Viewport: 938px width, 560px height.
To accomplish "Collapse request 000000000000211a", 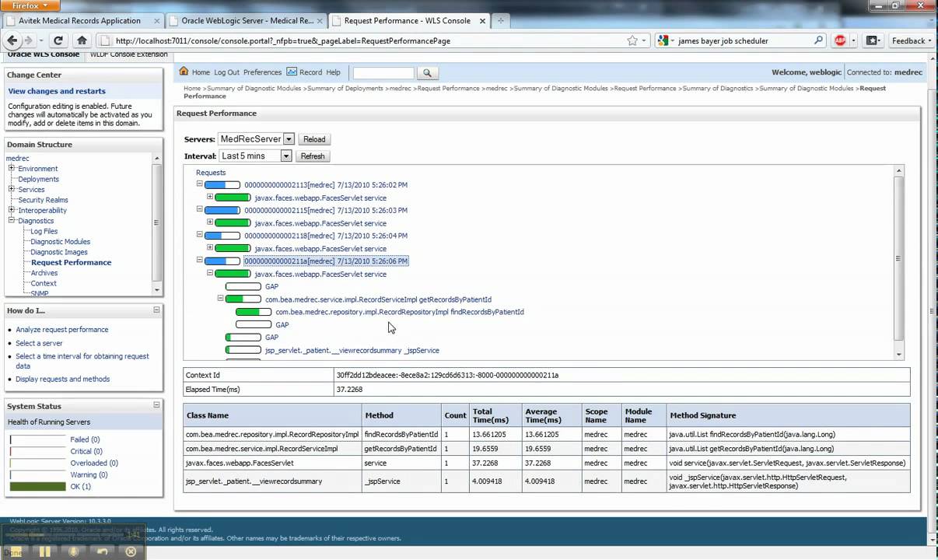I will 199,260.
